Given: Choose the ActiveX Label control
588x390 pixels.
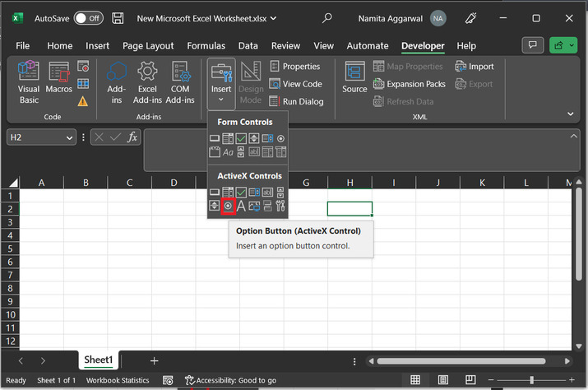Looking at the screenshot, I should click(x=241, y=206).
